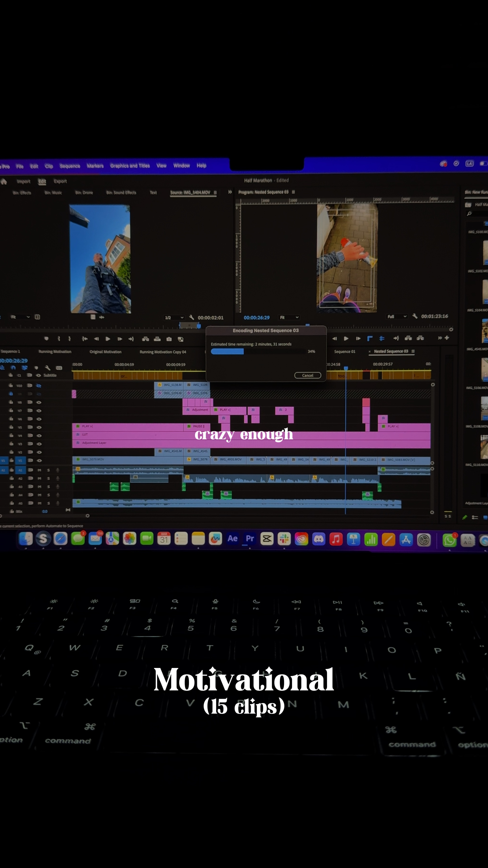Click the Source monitor Play button

pyautogui.click(x=108, y=339)
